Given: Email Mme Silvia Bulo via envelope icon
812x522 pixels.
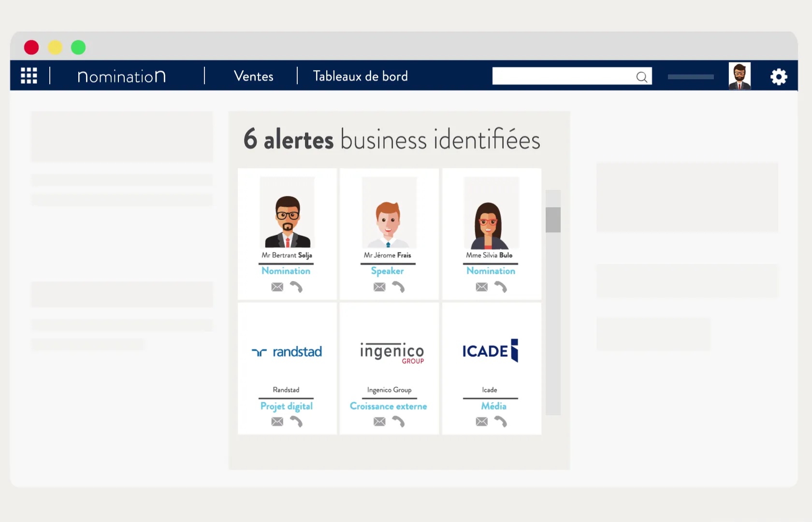Looking at the screenshot, I should coord(482,287).
